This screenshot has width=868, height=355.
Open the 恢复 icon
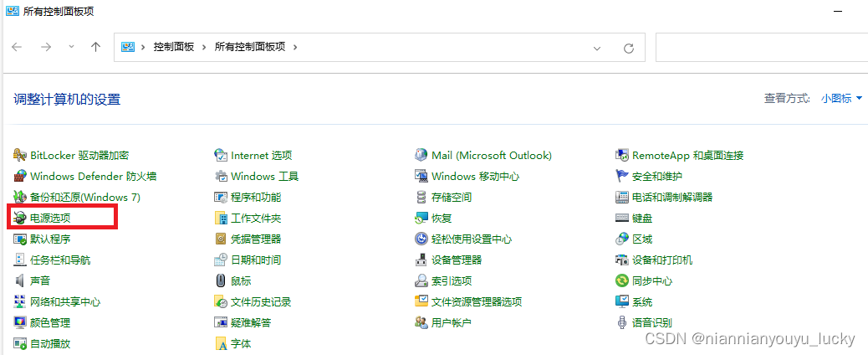tap(421, 218)
